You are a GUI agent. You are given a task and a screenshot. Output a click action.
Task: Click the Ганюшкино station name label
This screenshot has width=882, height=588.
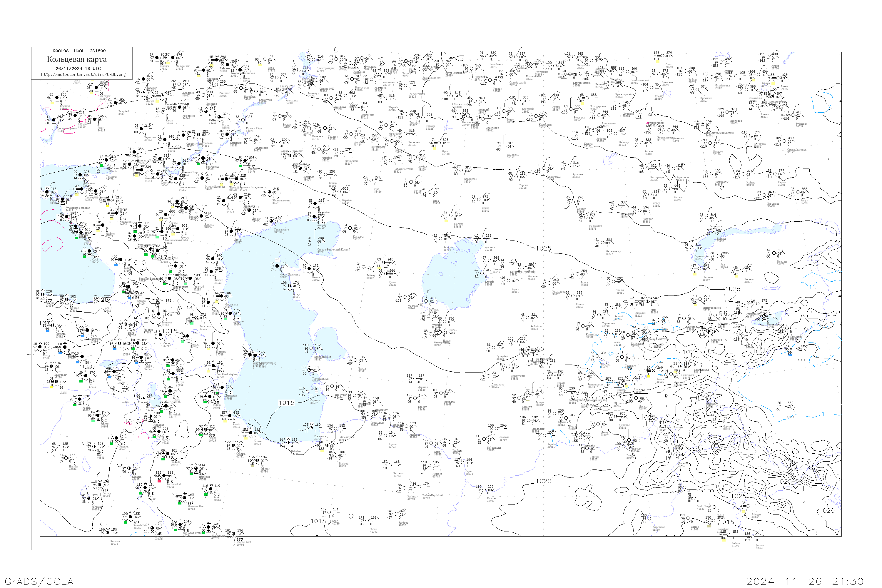281,230
